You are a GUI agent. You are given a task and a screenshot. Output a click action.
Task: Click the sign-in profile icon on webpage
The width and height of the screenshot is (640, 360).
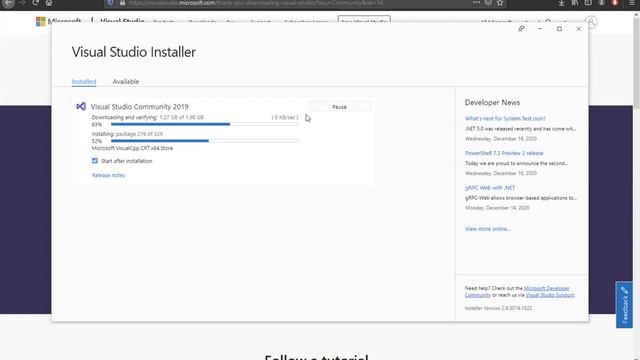point(591,22)
